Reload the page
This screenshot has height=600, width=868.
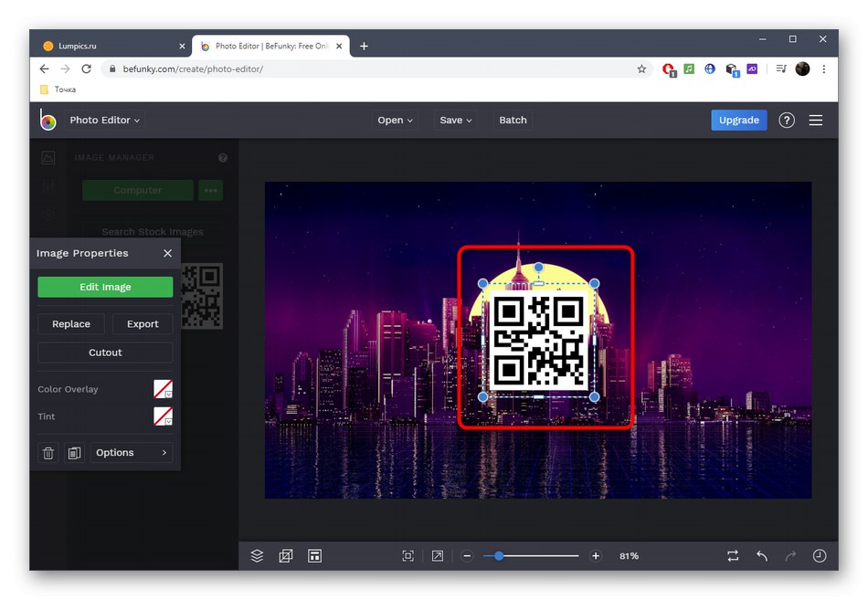pyautogui.click(x=87, y=68)
